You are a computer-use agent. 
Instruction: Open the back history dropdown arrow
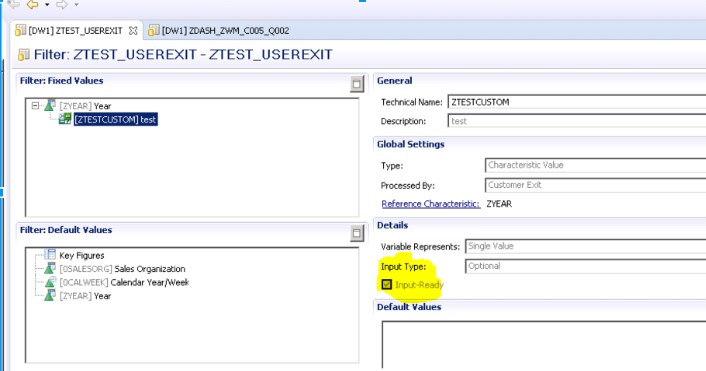coord(47,5)
